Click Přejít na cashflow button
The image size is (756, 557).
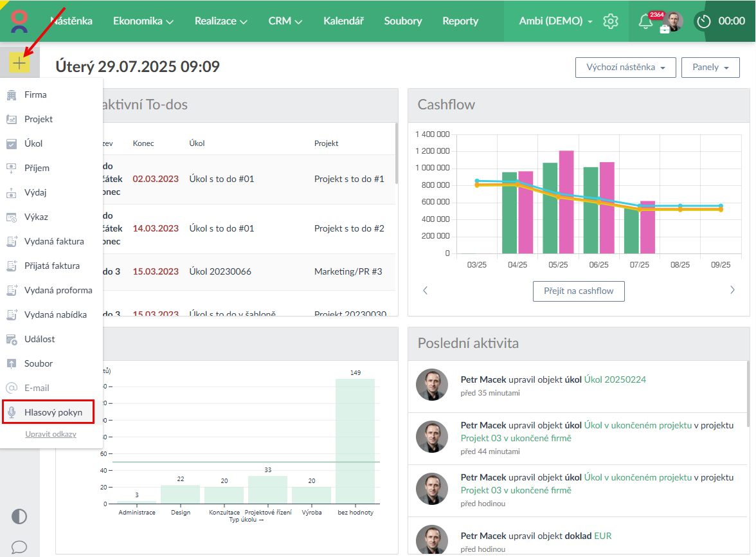point(579,291)
